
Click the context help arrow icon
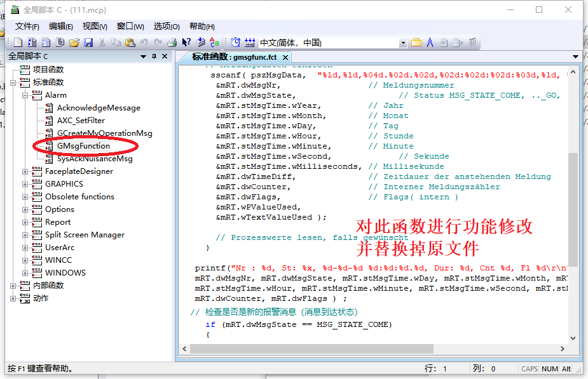click(x=186, y=43)
